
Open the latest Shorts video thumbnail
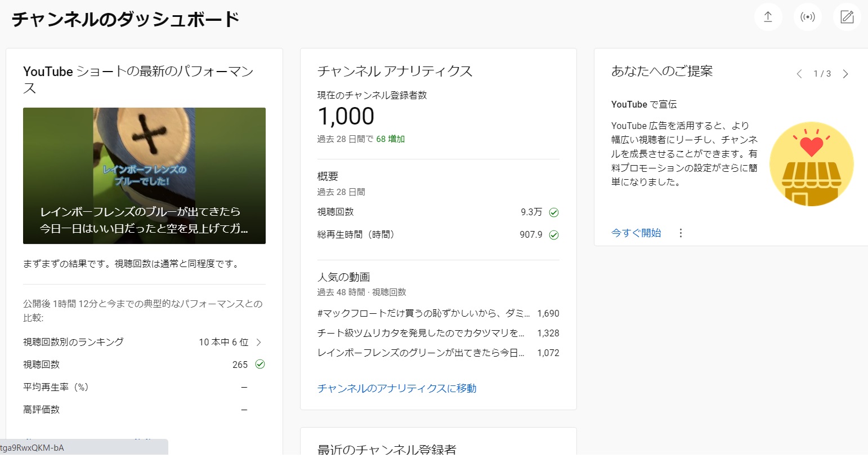tap(144, 176)
